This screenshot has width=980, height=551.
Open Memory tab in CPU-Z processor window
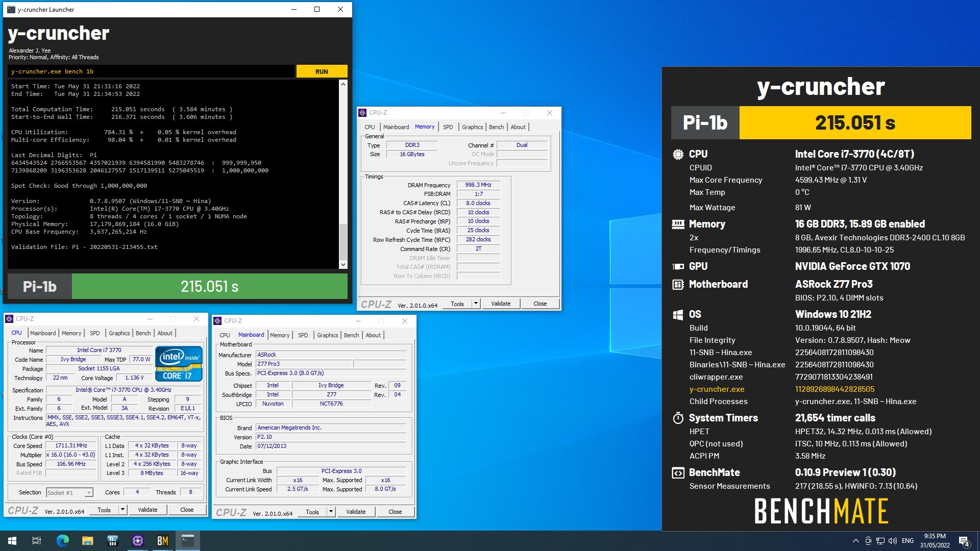[x=71, y=333]
